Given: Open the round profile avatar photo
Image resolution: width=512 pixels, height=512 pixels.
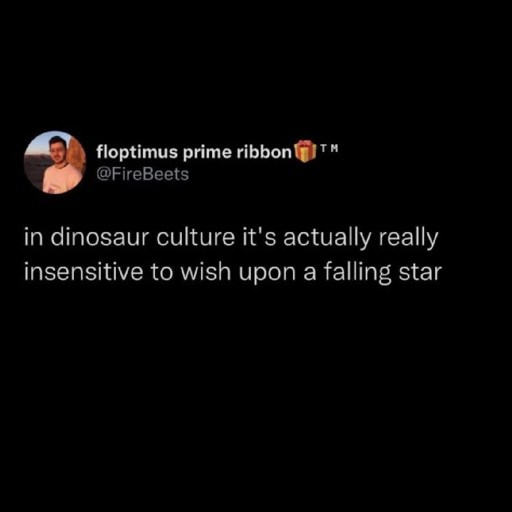Looking at the screenshot, I should (x=55, y=162).
